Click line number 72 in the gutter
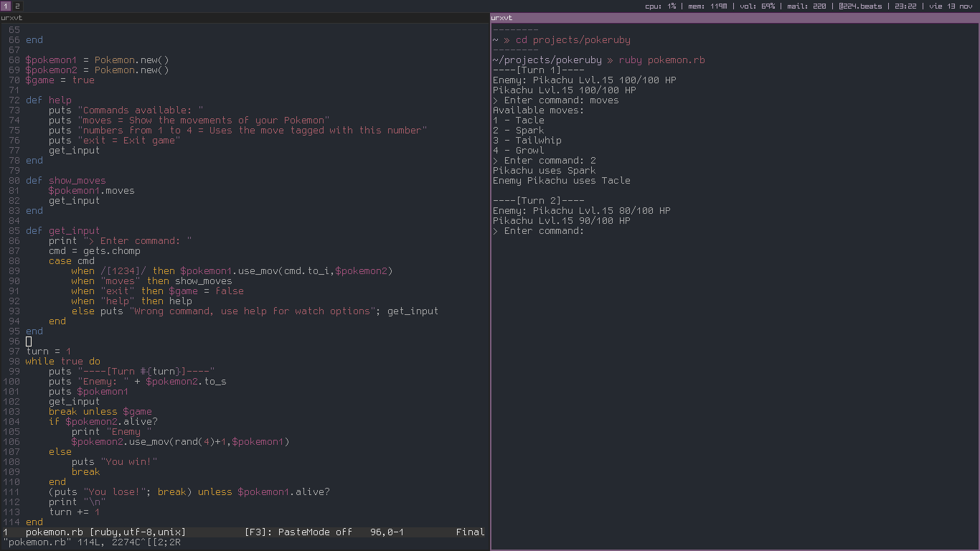Viewport: 980px width, 551px height. coord(14,100)
